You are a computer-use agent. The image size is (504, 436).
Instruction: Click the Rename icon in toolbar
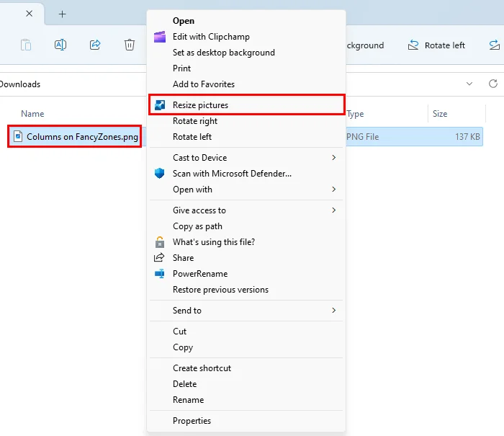coord(60,45)
